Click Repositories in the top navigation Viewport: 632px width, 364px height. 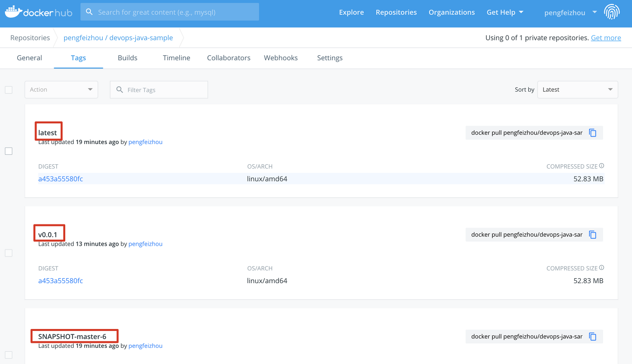(x=396, y=12)
